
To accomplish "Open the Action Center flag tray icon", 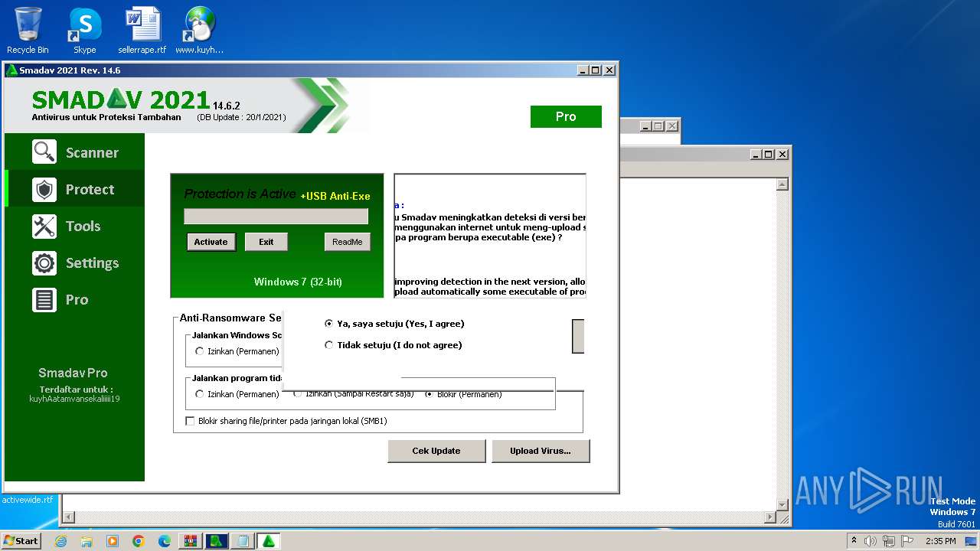I will [907, 541].
